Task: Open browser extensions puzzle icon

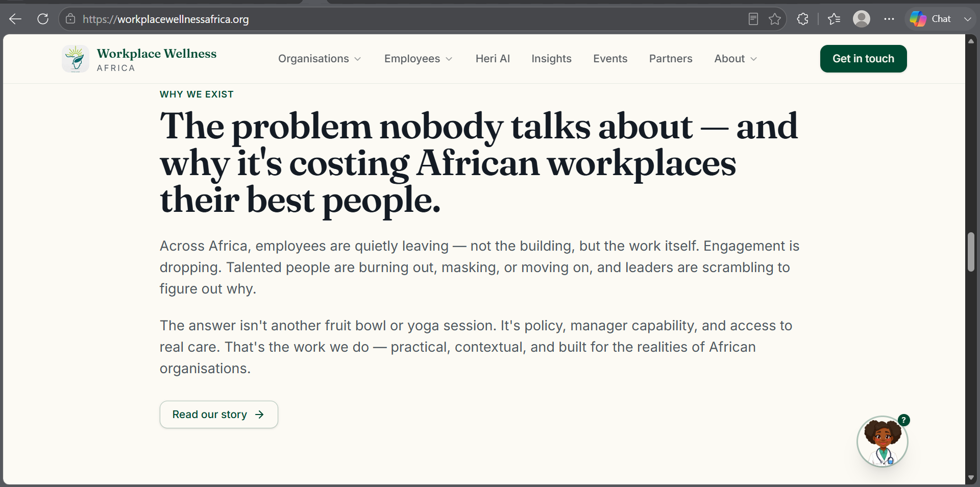Action: 802,19
